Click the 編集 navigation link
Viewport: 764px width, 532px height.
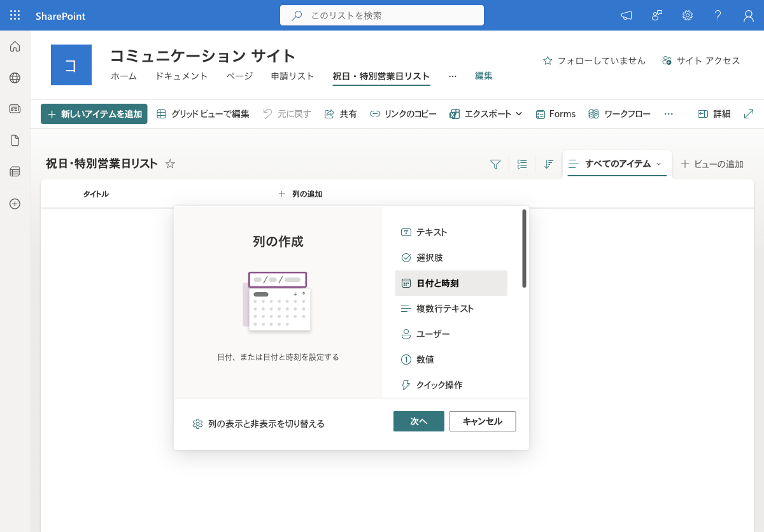click(484, 76)
